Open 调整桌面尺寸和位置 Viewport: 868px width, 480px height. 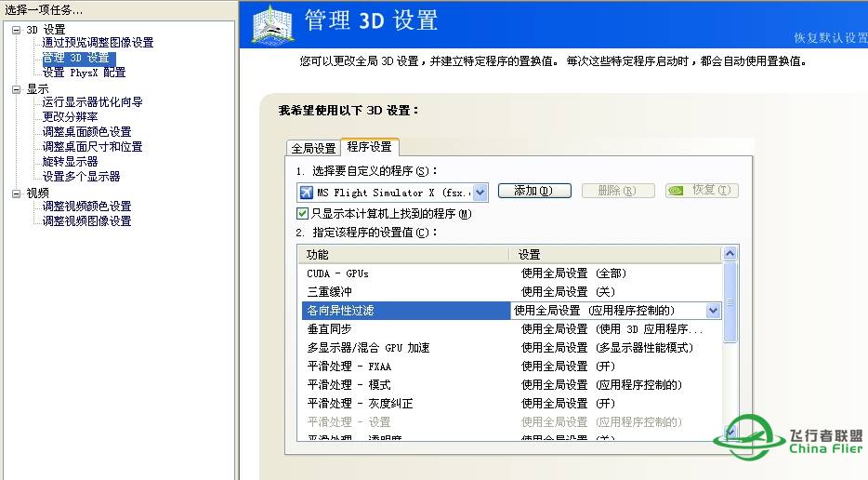coord(92,147)
